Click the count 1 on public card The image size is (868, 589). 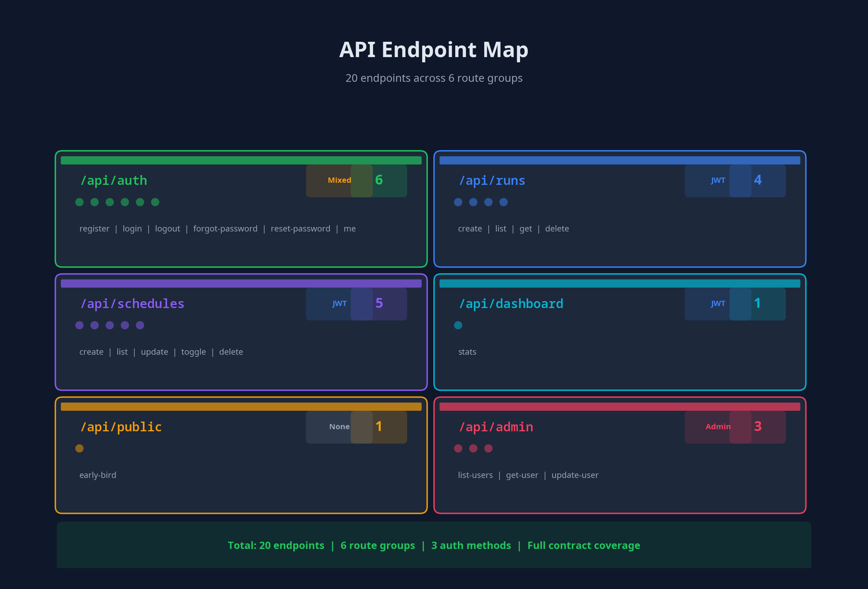(x=379, y=427)
